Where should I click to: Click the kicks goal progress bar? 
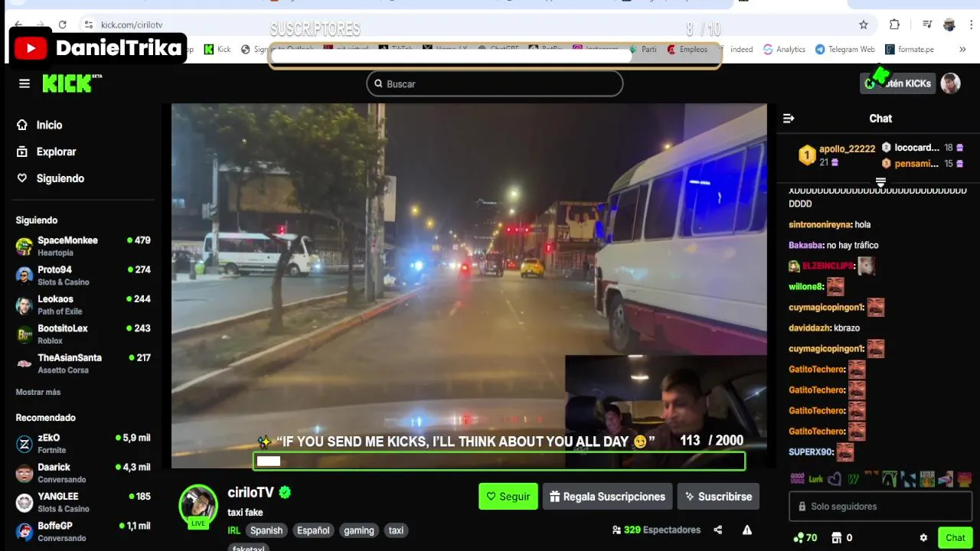coord(499,461)
